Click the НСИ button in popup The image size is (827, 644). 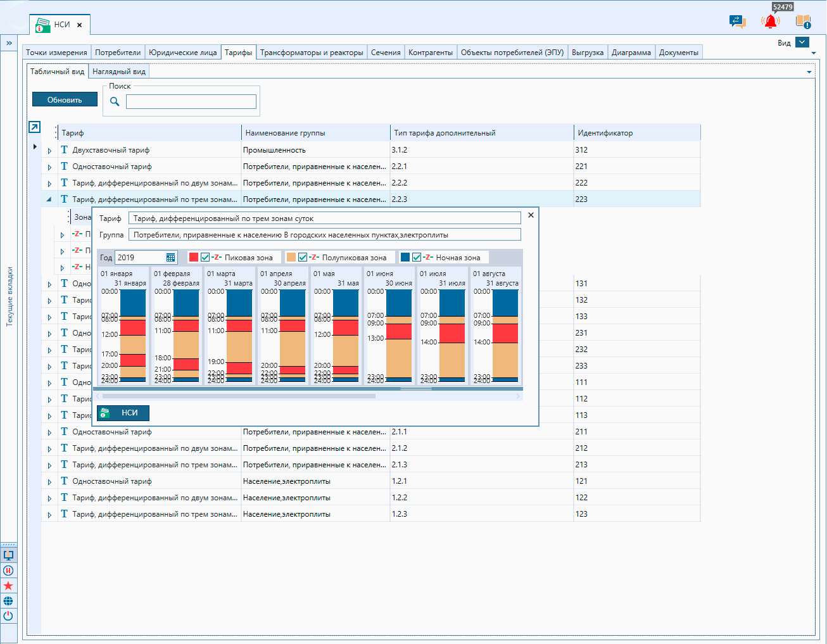(x=123, y=413)
